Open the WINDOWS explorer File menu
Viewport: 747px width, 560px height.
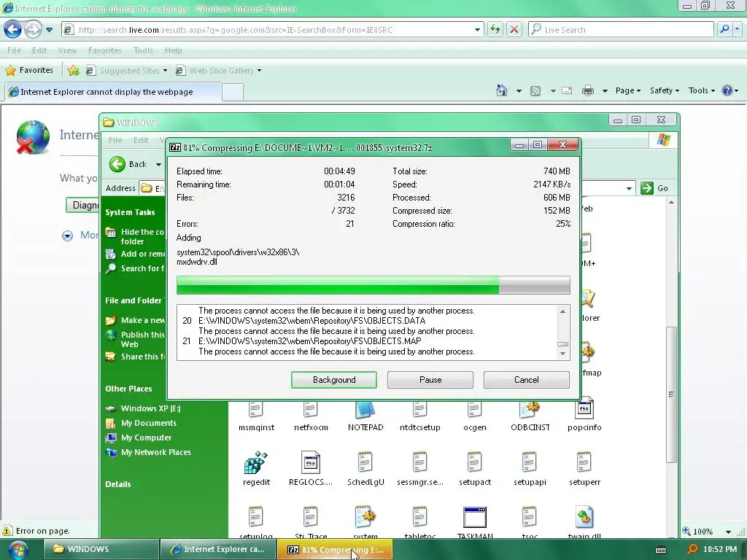tap(115, 140)
